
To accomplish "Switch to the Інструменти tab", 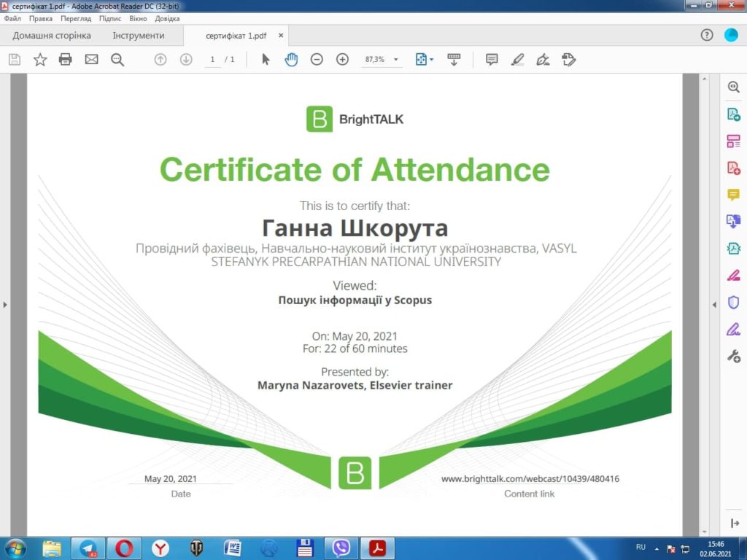I will click(139, 36).
